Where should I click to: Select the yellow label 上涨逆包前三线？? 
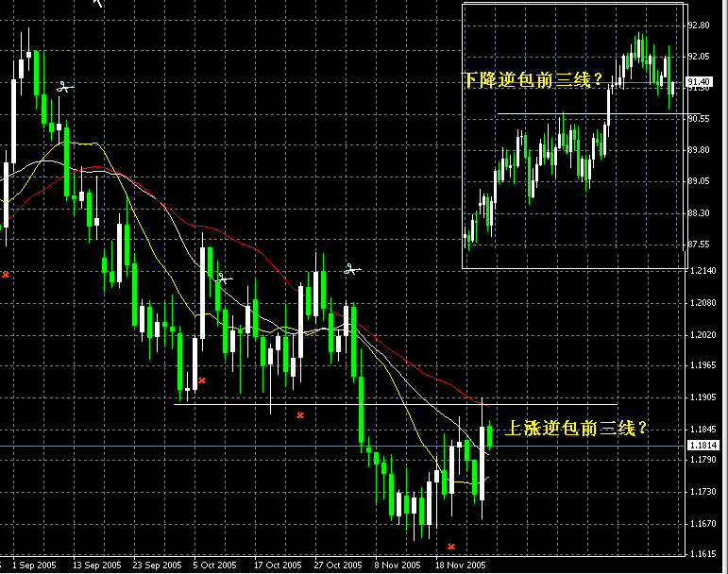coord(576,428)
